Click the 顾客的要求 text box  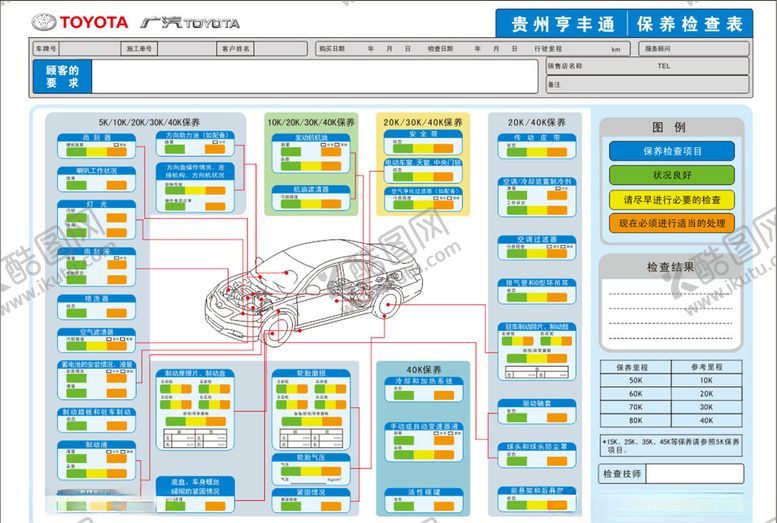[315, 76]
